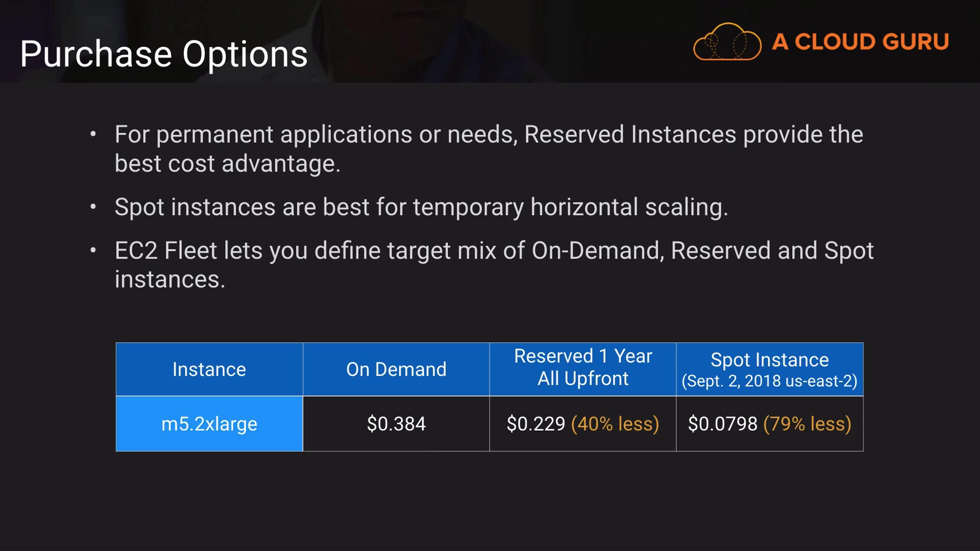The image size is (980, 551).
Task: Select the Instance column header
Action: (x=209, y=369)
